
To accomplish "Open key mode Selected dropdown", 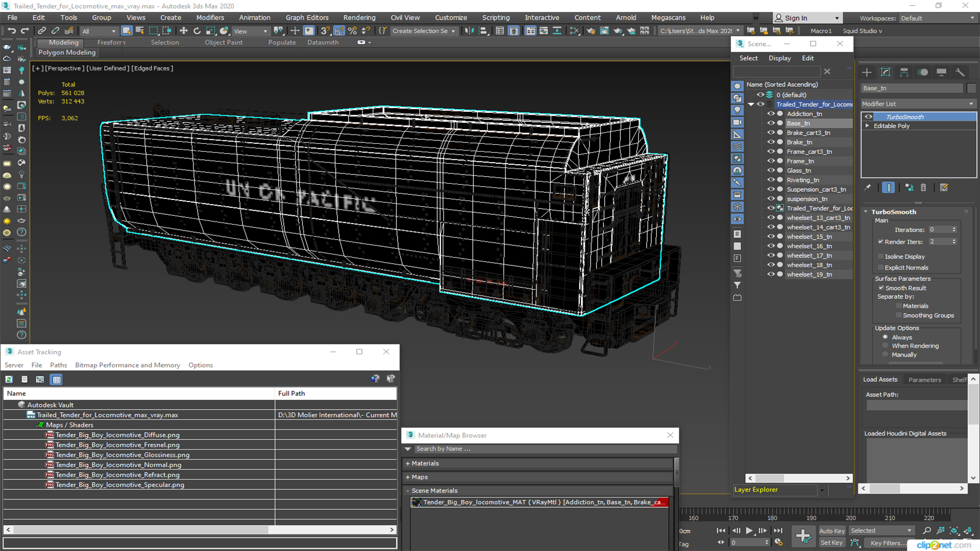I will click(x=881, y=531).
